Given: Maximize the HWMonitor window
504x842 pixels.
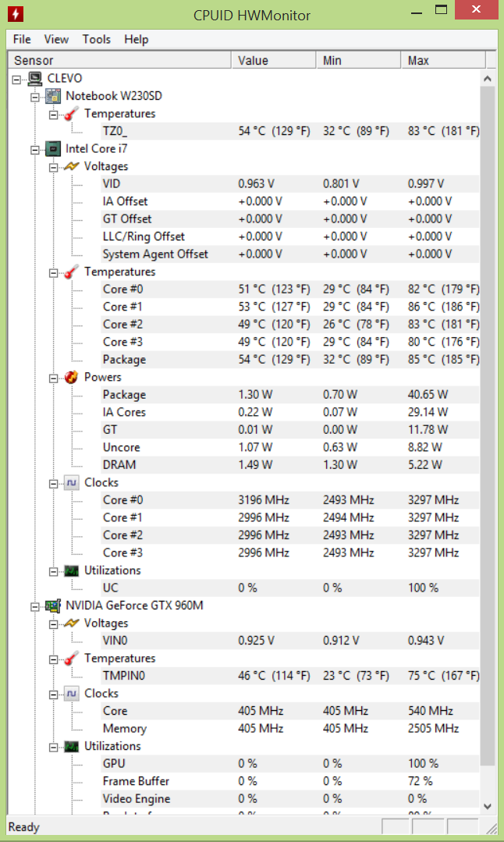Looking at the screenshot, I should (x=442, y=9).
